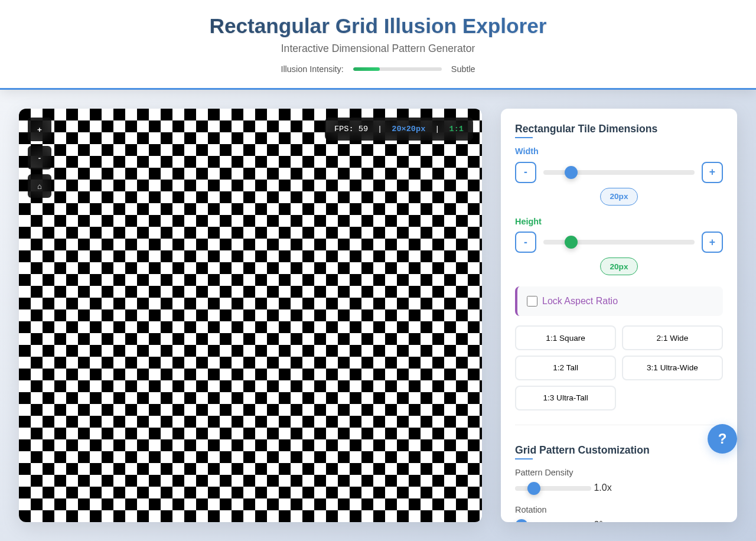This screenshot has width=756, height=541.
Task: Choose the 1:2 Tall preset
Action: click(565, 367)
